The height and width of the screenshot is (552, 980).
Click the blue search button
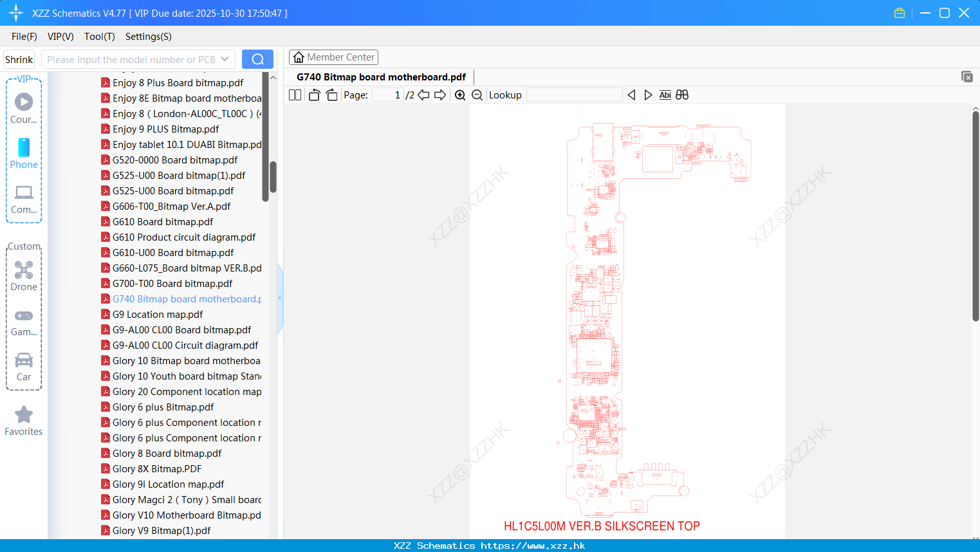point(257,59)
